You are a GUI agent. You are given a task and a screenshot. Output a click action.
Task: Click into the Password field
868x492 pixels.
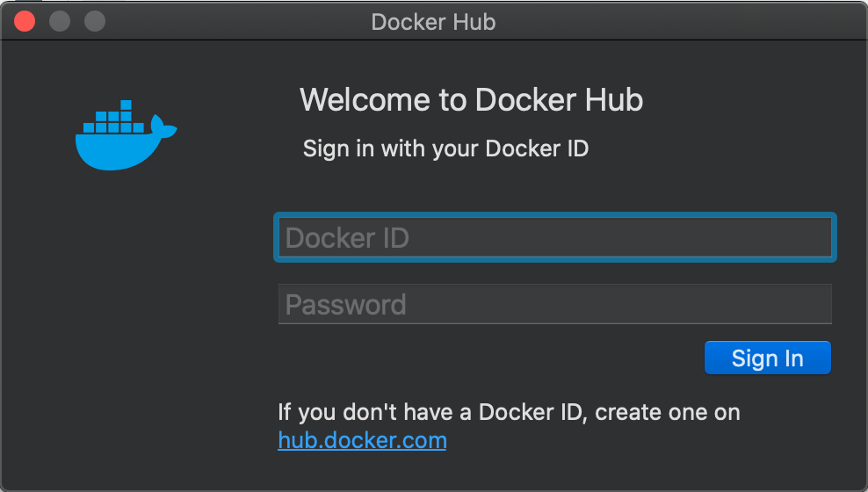555,305
